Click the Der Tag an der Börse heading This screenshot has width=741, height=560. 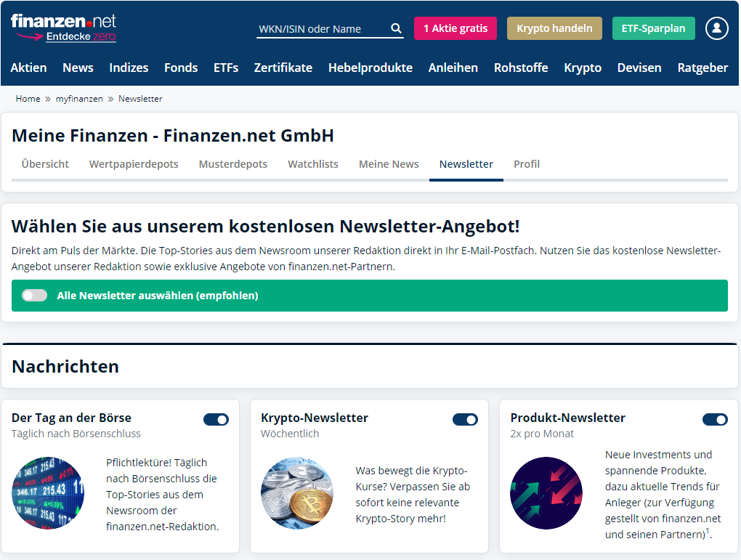[71, 418]
